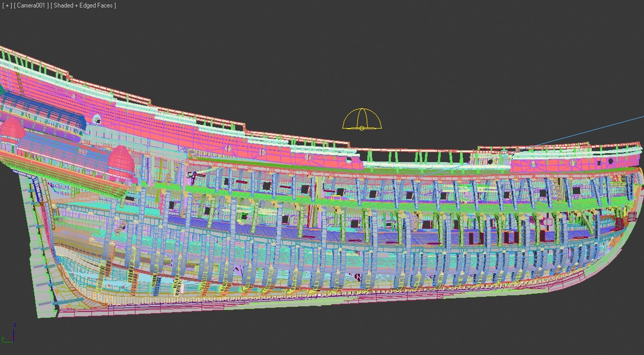Open the Shaded + Edged Faces shading menu
Screen dimensions: 644x355
[x=83, y=5]
